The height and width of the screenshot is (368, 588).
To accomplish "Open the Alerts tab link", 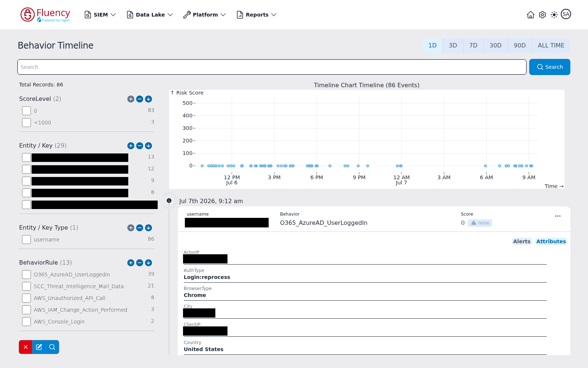I will click(x=522, y=241).
